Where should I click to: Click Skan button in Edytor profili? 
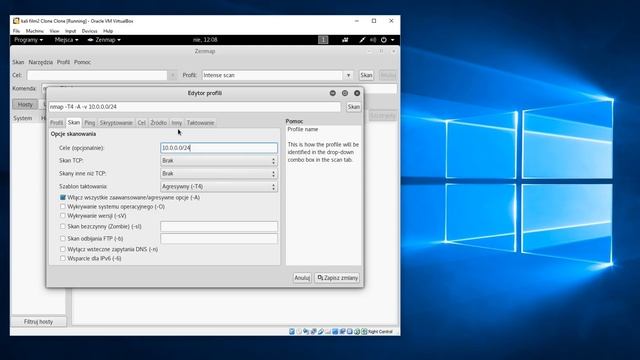pyautogui.click(x=353, y=107)
